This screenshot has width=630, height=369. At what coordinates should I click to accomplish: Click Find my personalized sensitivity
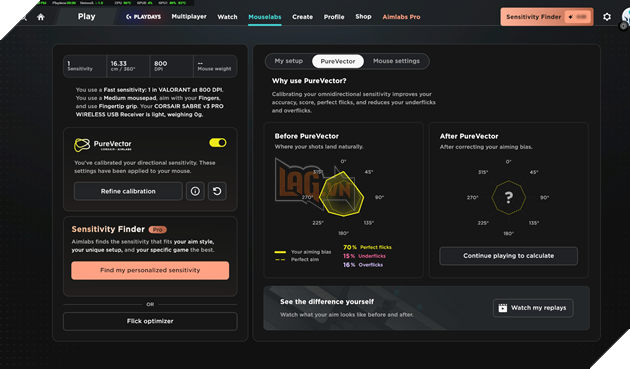point(150,271)
